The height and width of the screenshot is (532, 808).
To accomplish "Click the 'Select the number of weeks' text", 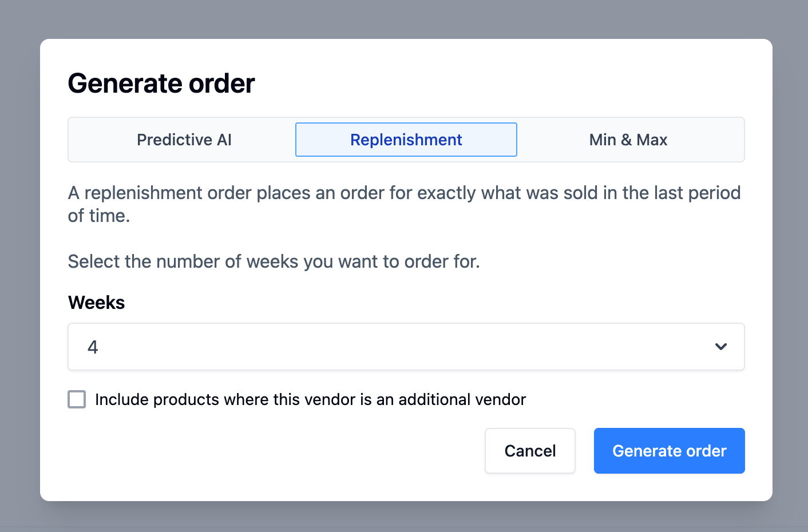I will (x=274, y=261).
